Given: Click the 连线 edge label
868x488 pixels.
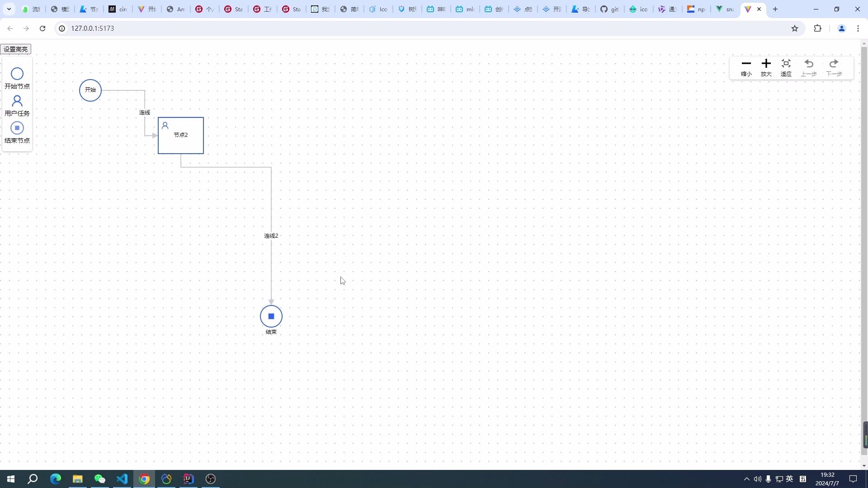Looking at the screenshot, I should pyautogui.click(x=145, y=113).
